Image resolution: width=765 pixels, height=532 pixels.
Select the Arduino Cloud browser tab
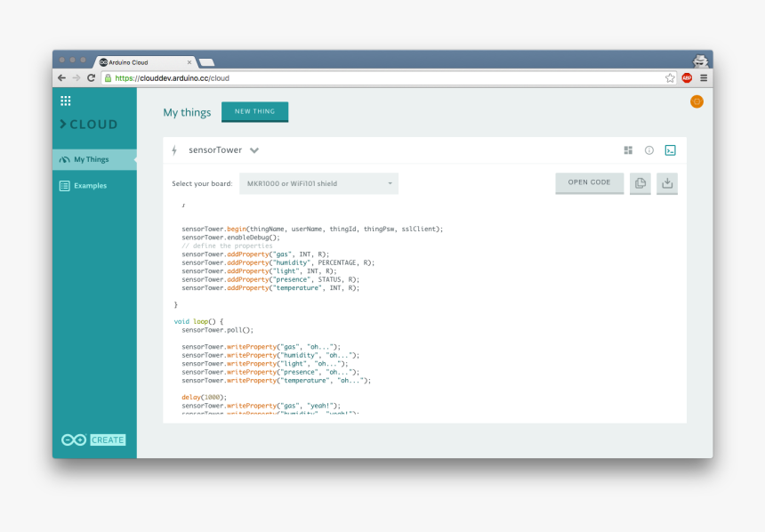point(145,62)
